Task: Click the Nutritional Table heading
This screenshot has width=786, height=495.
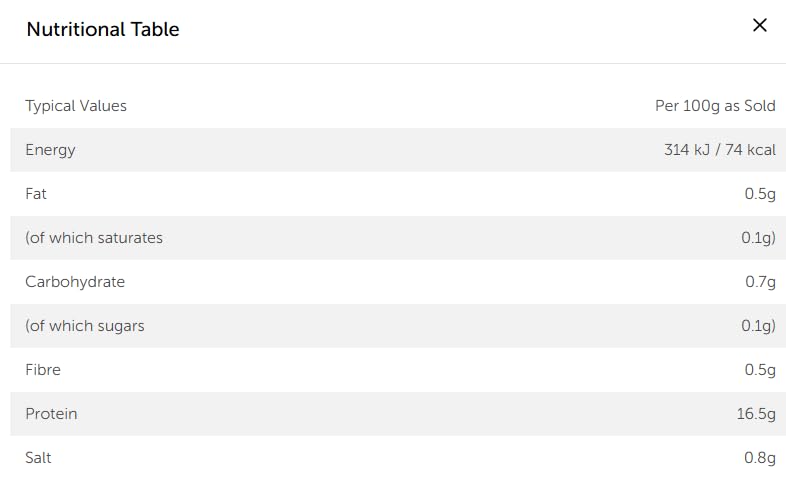Action: click(103, 29)
